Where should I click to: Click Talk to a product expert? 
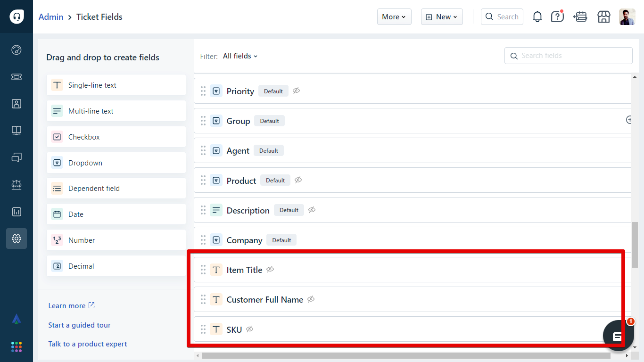pyautogui.click(x=88, y=344)
